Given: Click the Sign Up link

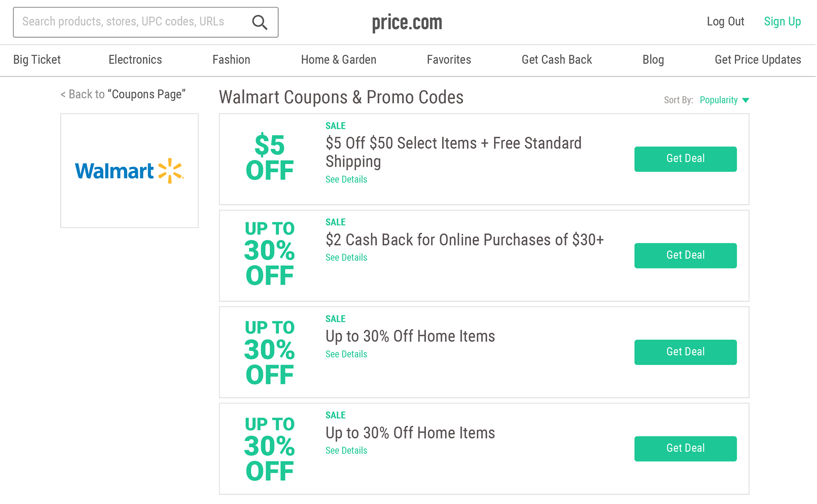Looking at the screenshot, I should click(x=782, y=21).
